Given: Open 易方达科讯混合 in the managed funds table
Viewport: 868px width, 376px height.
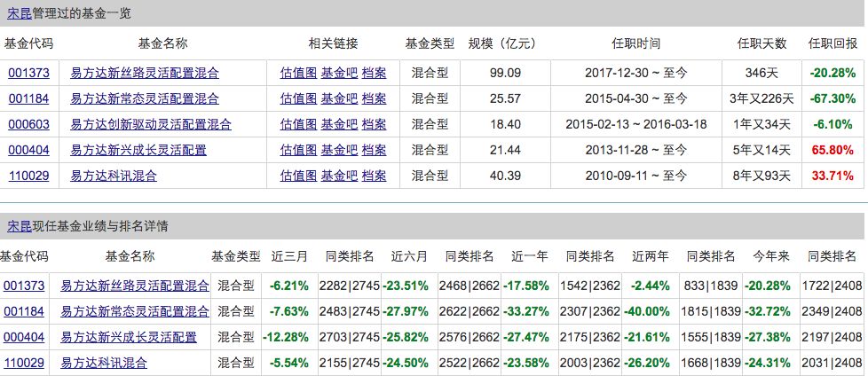Looking at the screenshot, I should (114, 176).
